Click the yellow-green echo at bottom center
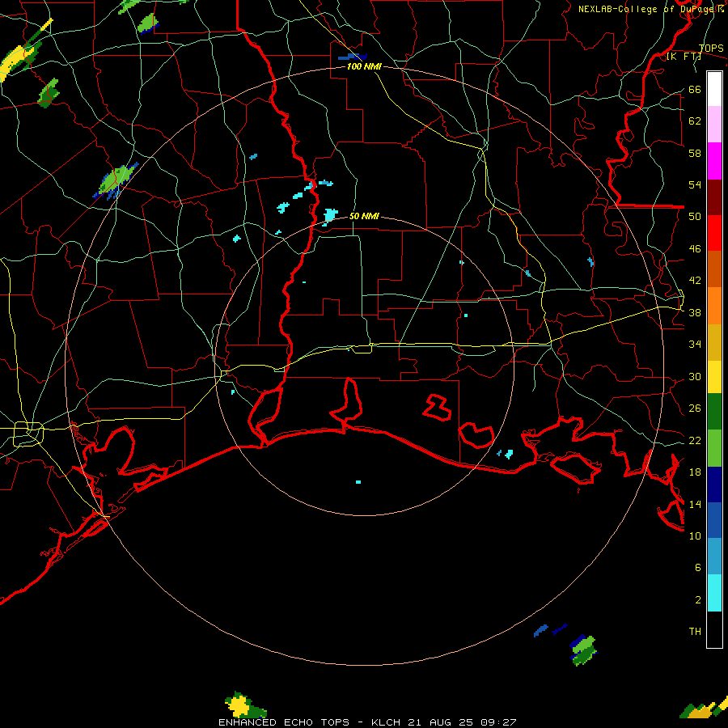Image resolution: width=728 pixels, height=728 pixels. pos(244,705)
